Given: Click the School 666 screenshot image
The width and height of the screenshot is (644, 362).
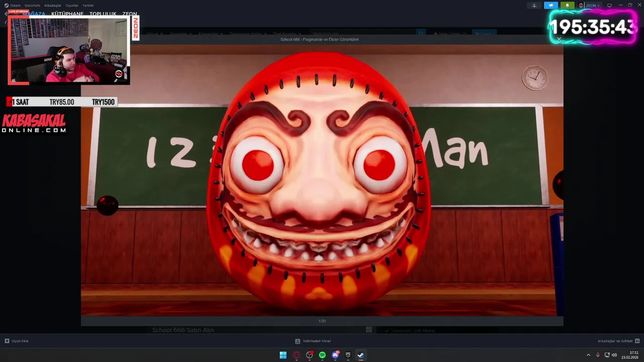Looking at the screenshot, I should pyautogui.click(x=322, y=180).
